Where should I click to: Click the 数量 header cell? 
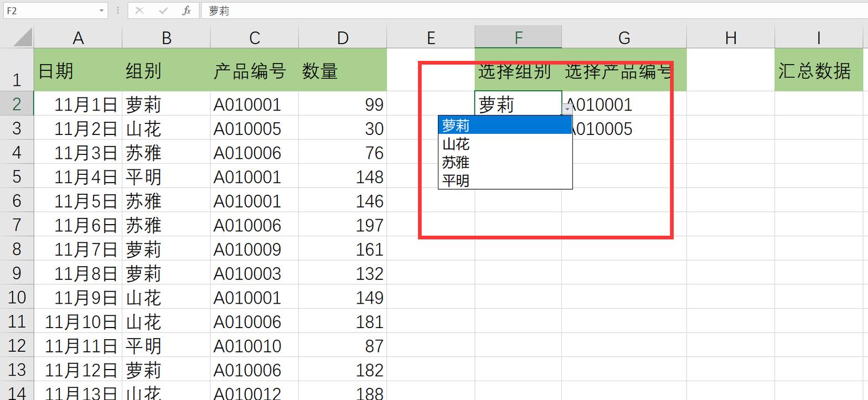[x=343, y=70]
